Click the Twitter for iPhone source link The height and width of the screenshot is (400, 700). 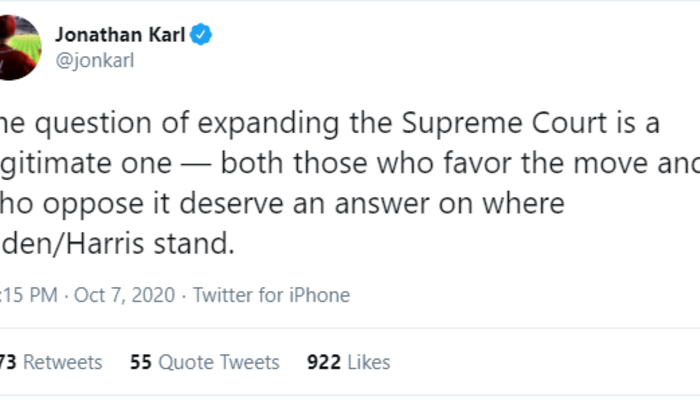tap(271, 295)
